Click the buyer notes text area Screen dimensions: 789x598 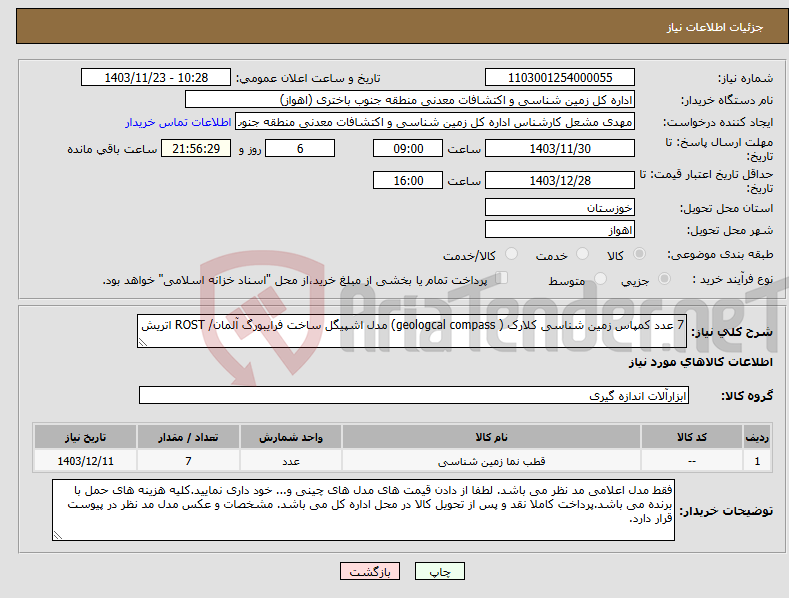363,510
